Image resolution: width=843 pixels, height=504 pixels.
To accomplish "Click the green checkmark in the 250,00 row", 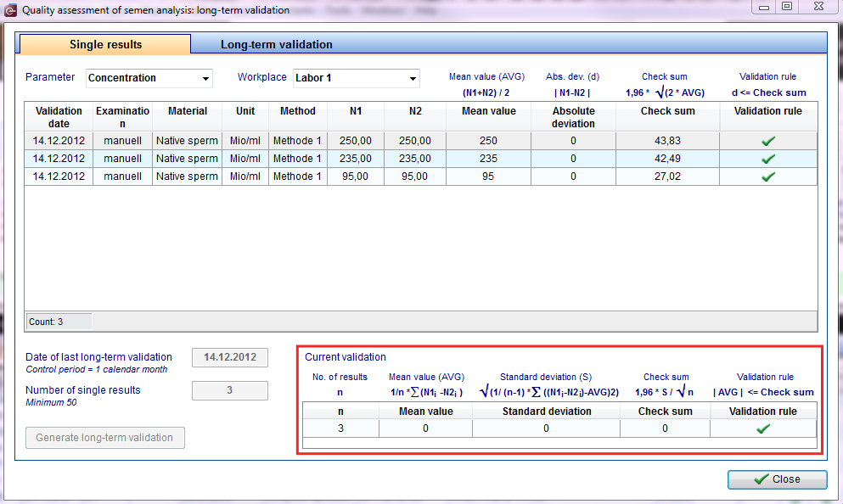I will coord(768,142).
